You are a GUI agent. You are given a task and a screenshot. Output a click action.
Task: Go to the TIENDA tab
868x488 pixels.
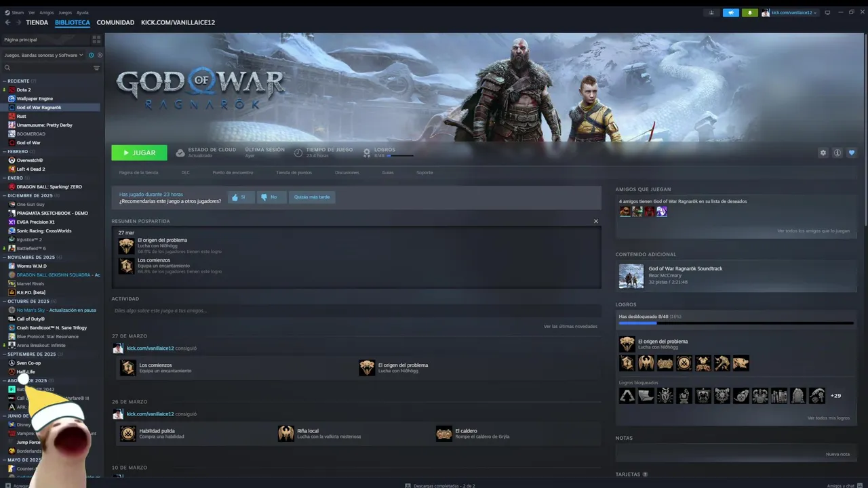(x=37, y=22)
